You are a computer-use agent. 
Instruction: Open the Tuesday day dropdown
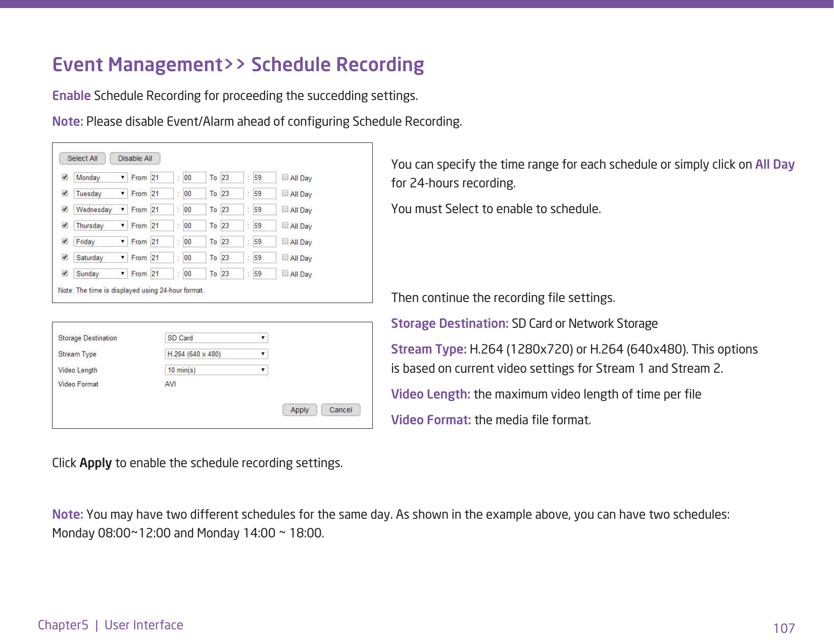101,193
